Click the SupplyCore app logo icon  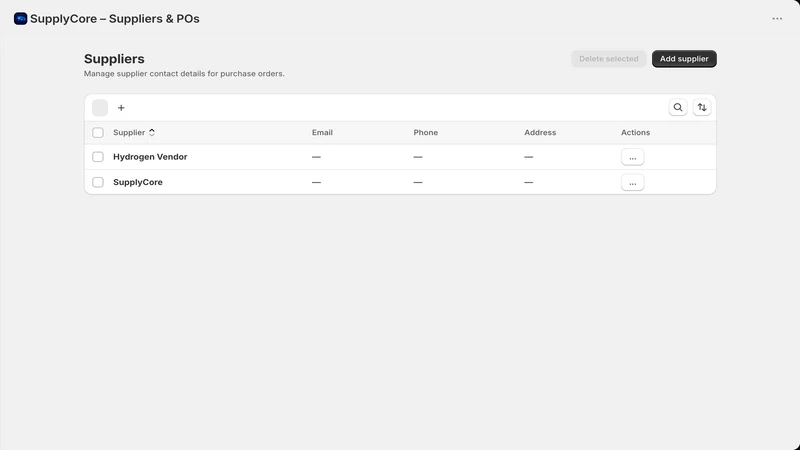[x=20, y=19]
